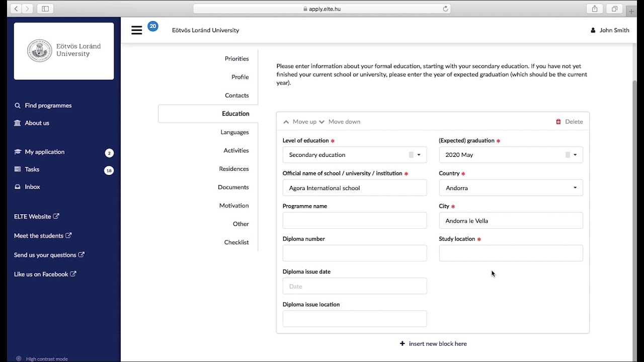The width and height of the screenshot is (644, 362).
Task: Click the Inbox tray icon
Action: point(18,187)
